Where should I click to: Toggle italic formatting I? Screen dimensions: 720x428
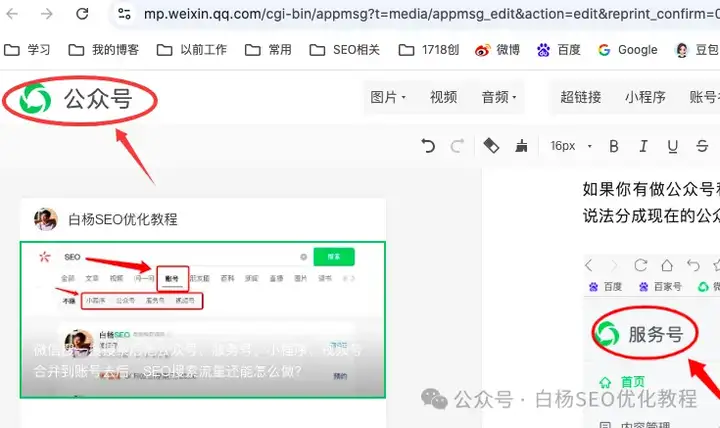coord(643,146)
